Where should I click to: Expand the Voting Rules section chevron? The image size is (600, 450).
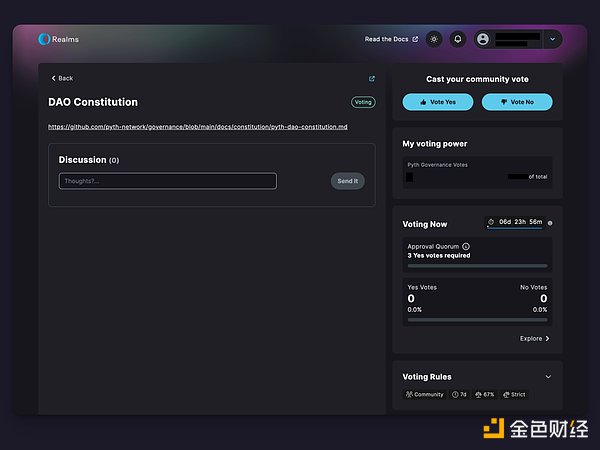point(547,377)
